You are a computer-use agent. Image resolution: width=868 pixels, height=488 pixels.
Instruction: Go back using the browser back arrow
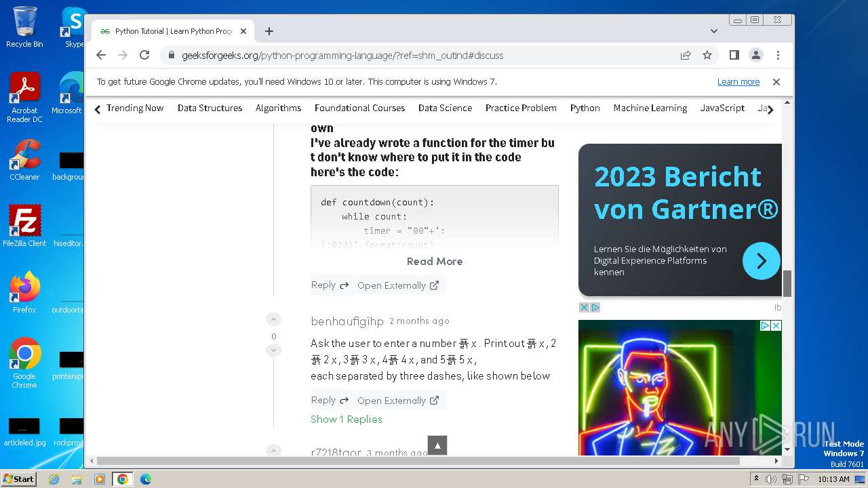coord(101,55)
